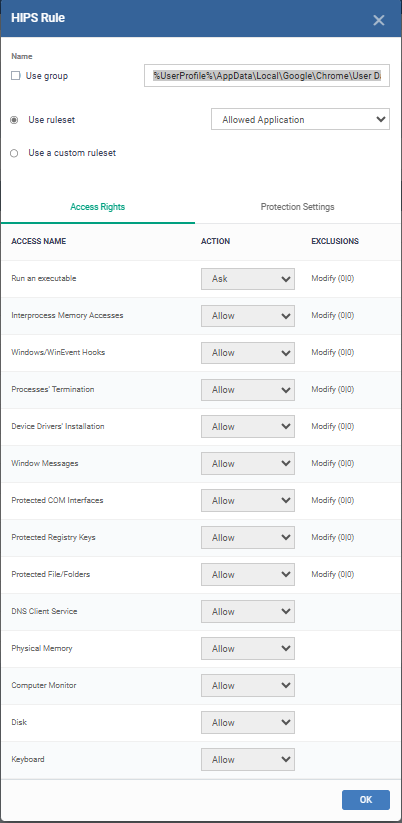Modify exclusions for Device Drivers' Installation
The image size is (402, 823).
[333, 427]
